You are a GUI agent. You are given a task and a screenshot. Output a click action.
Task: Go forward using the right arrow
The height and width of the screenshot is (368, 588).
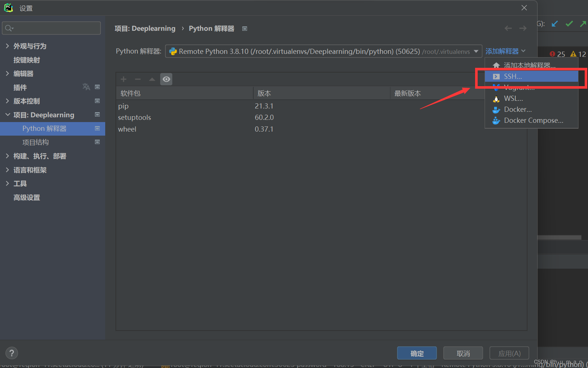(523, 28)
